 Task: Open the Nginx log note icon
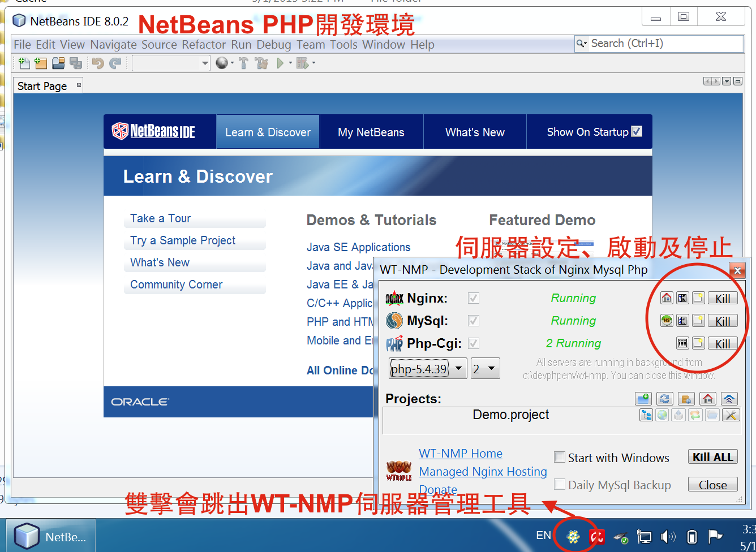tap(698, 298)
